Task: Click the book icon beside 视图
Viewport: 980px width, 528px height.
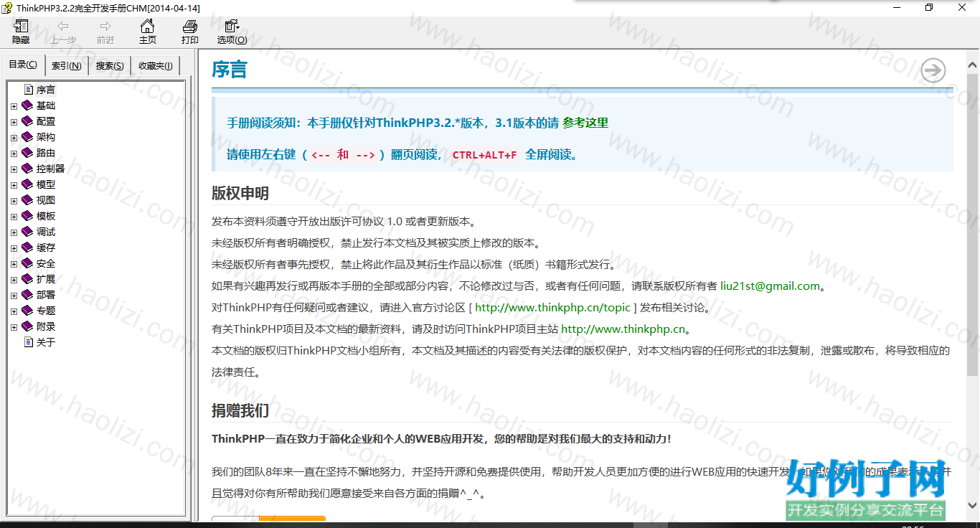Action: tap(27, 200)
